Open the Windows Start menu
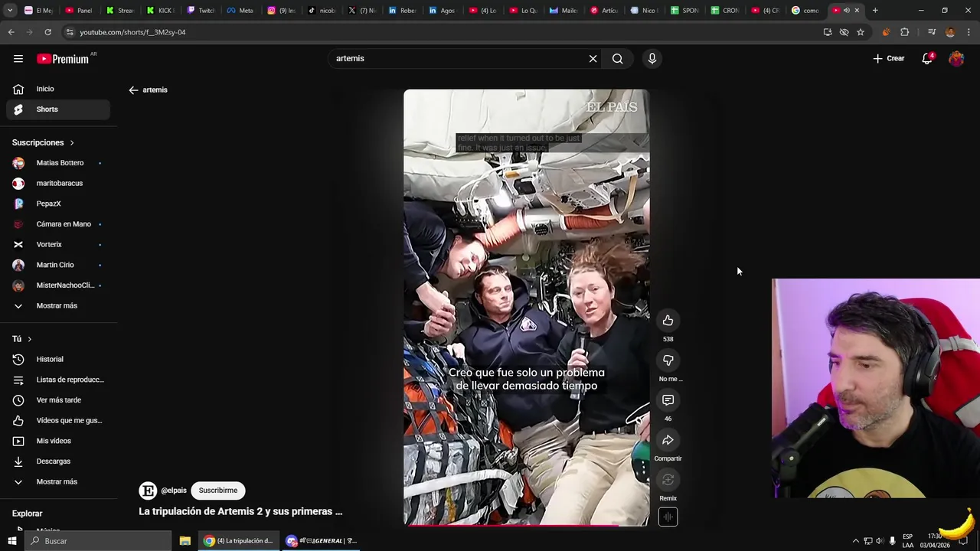This screenshot has width=980, height=551. coord(11,541)
